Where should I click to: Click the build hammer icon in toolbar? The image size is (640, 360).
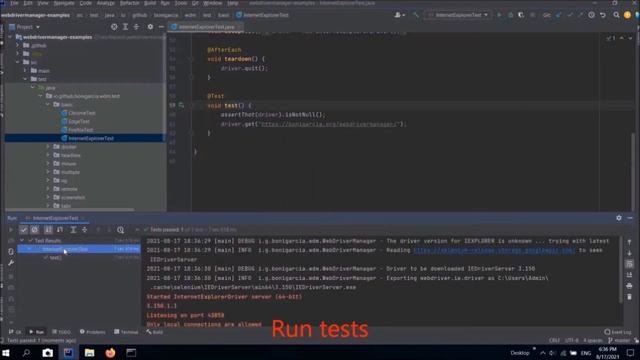click(x=416, y=15)
